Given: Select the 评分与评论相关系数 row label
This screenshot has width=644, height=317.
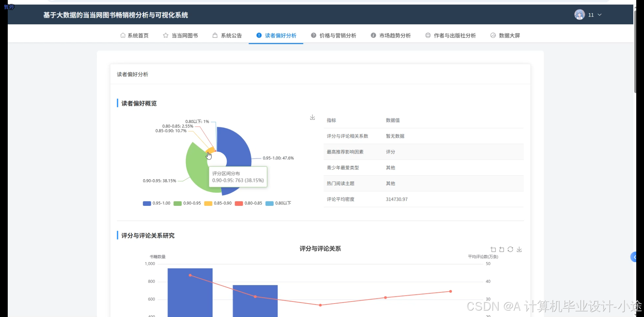Looking at the screenshot, I should pyautogui.click(x=347, y=136).
